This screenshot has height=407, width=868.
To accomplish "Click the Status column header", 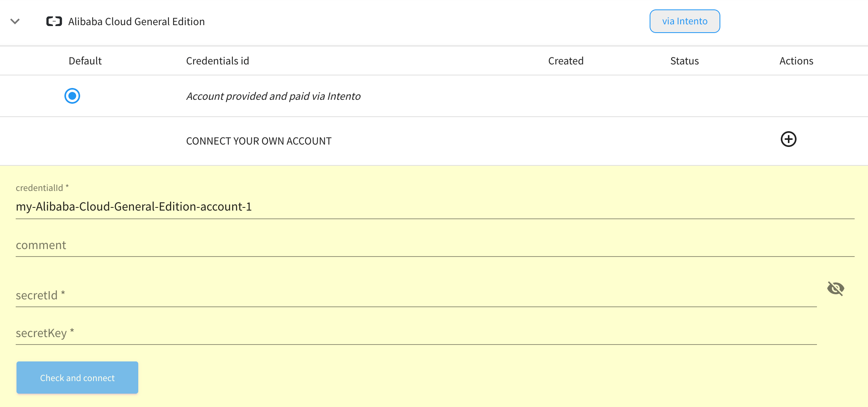I will (684, 61).
